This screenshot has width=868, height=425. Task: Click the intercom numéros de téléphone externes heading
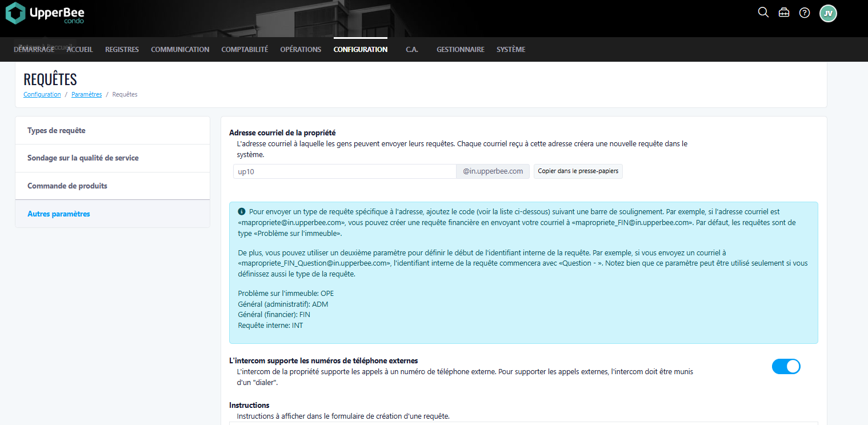pyautogui.click(x=323, y=361)
